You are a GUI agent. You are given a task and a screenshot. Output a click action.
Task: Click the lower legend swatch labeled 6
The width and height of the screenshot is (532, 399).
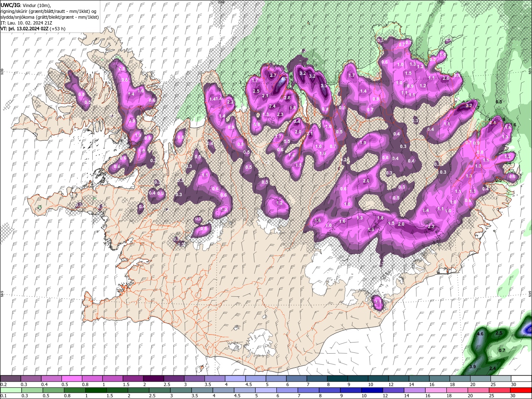click(x=287, y=390)
